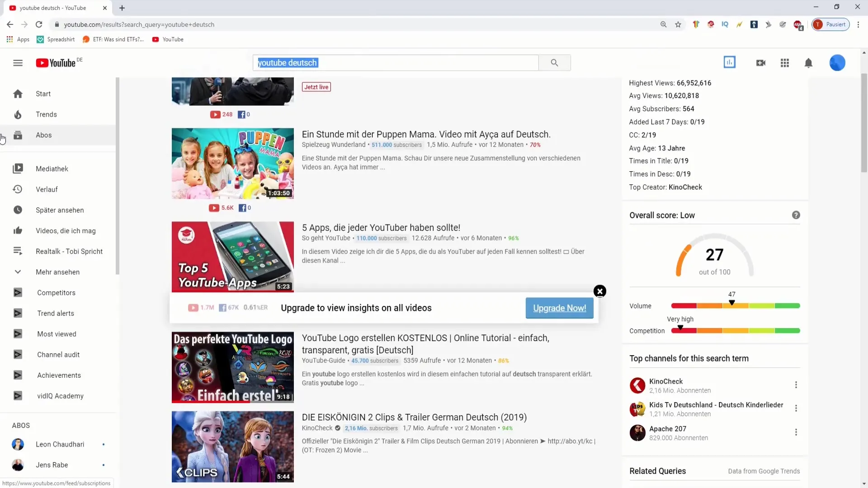Open vidIQ Academy

point(58,396)
